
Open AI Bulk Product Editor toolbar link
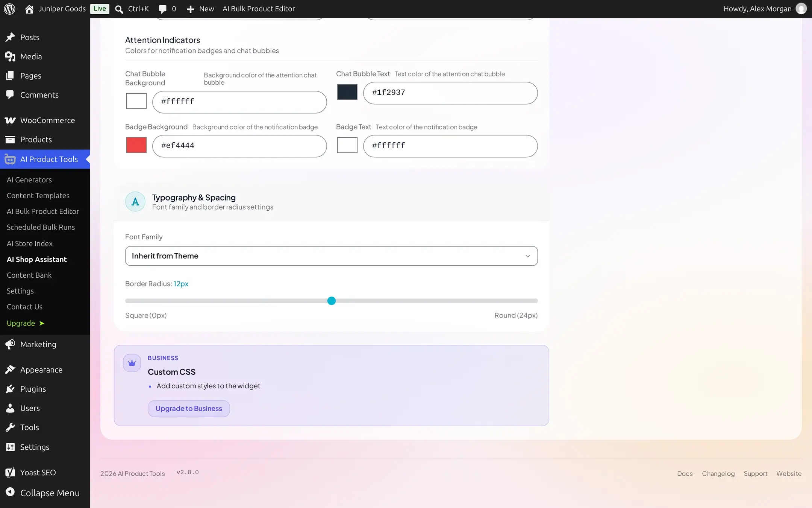(259, 9)
